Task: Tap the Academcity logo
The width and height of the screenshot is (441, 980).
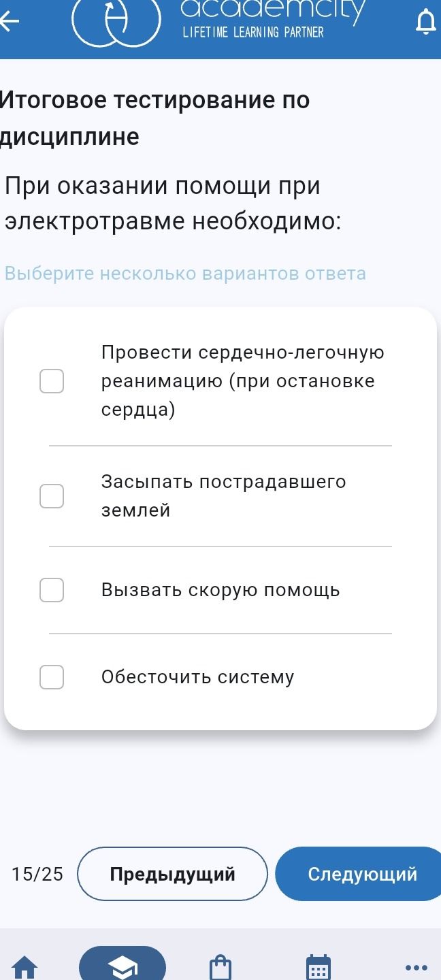Action: [x=219, y=20]
